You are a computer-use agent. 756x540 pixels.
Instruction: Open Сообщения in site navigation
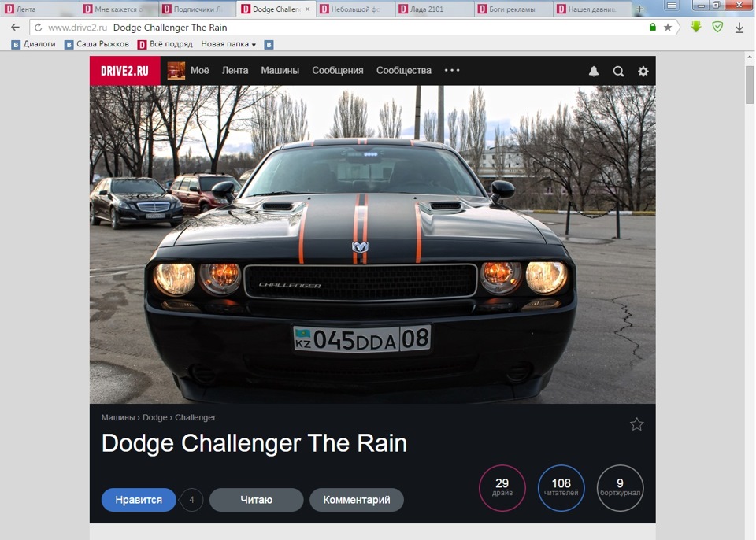[x=338, y=70]
